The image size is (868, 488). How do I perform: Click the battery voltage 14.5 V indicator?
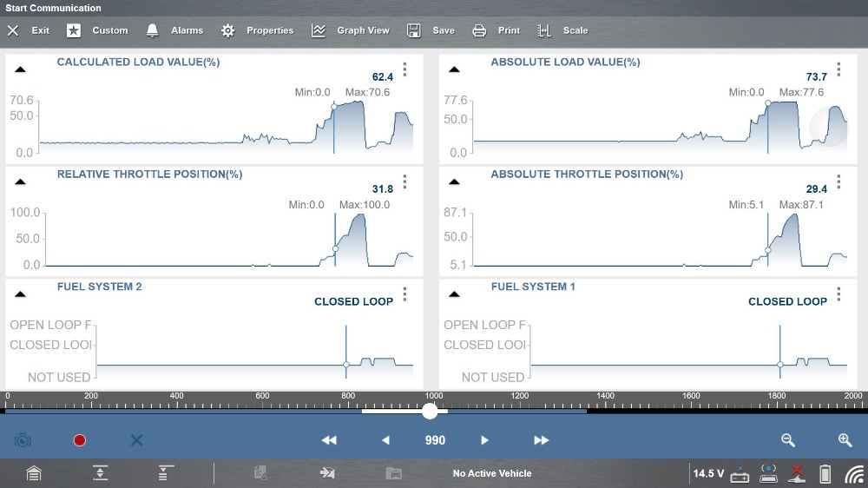pyautogui.click(x=707, y=473)
